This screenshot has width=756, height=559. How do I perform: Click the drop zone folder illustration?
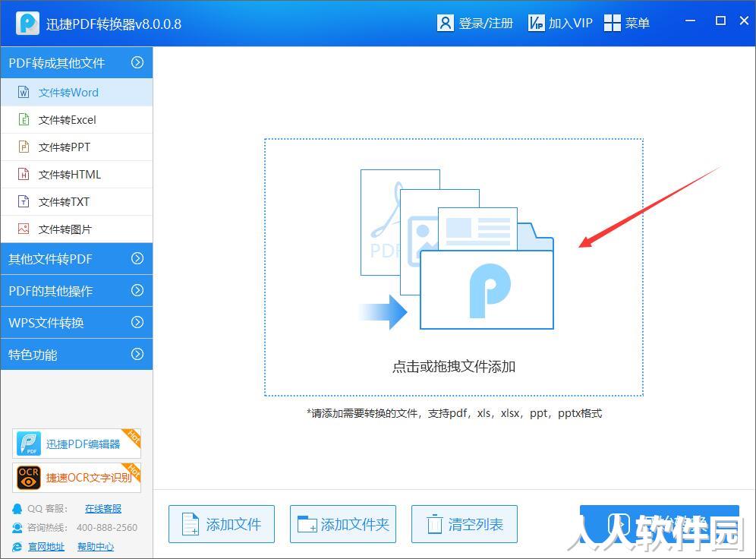coord(457,249)
